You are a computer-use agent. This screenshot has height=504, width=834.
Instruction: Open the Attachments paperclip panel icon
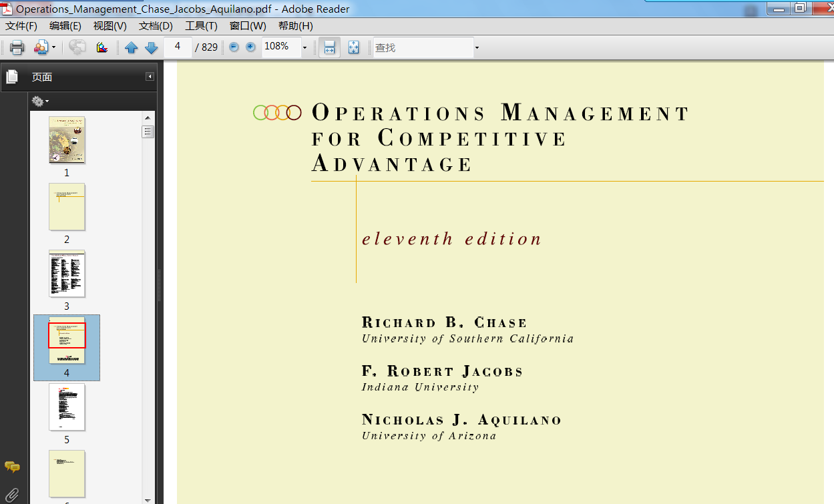point(12,495)
